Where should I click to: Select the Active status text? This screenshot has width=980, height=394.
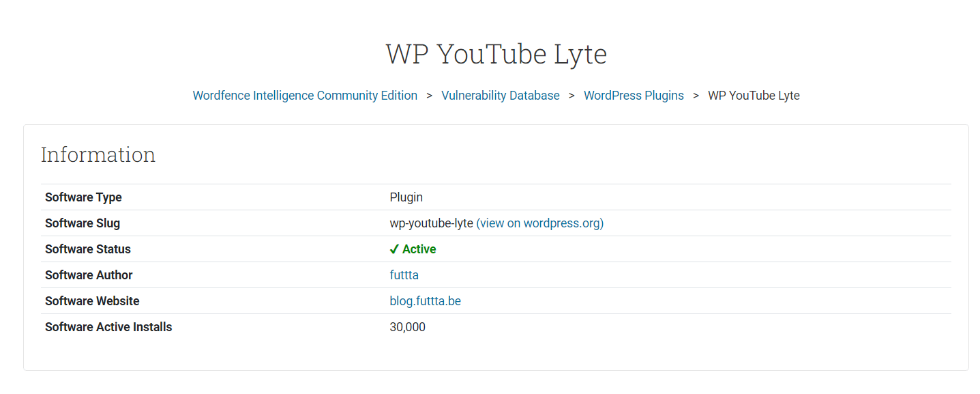(x=418, y=249)
